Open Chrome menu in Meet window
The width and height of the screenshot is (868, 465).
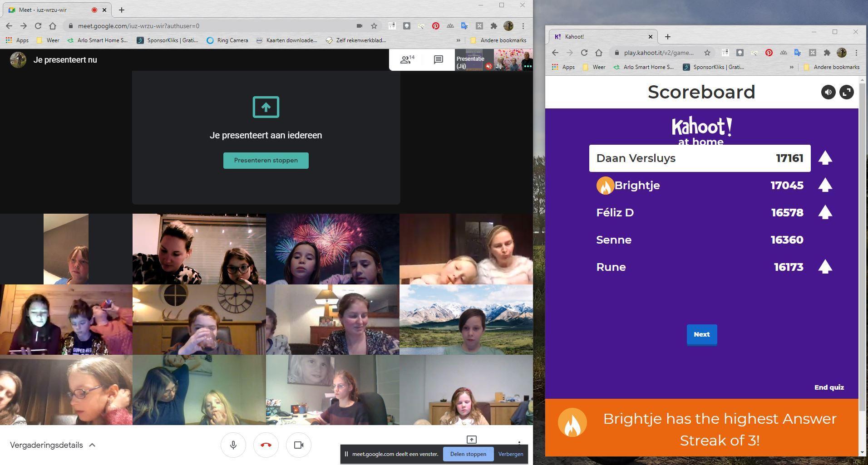523,26
